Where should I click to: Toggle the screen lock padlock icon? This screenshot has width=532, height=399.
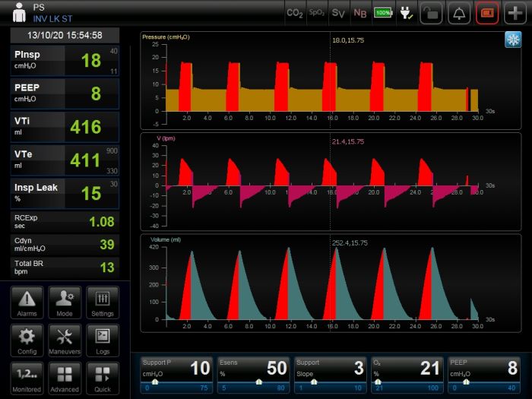(431, 13)
